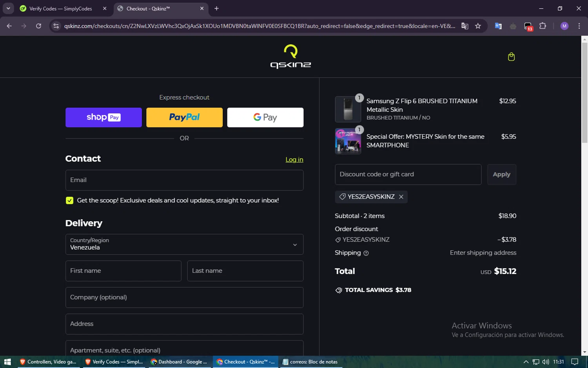Click the Apartment, suite, etc. field
Viewport: 588px width, 368px height.
[184, 348]
